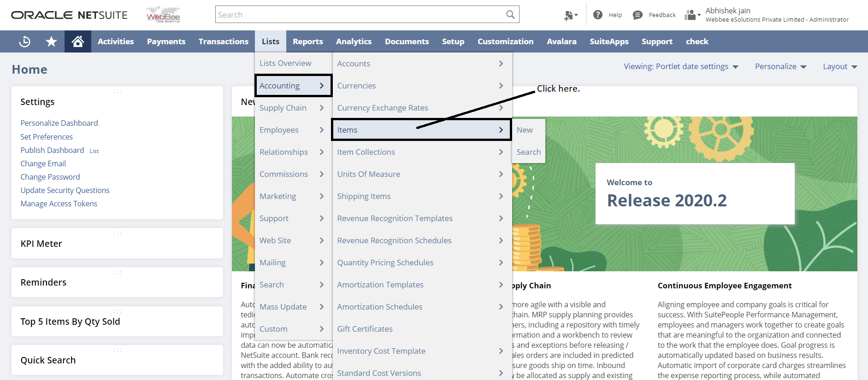This screenshot has height=380, width=868.
Task: Open Item Collections entry
Action: pos(422,152)
